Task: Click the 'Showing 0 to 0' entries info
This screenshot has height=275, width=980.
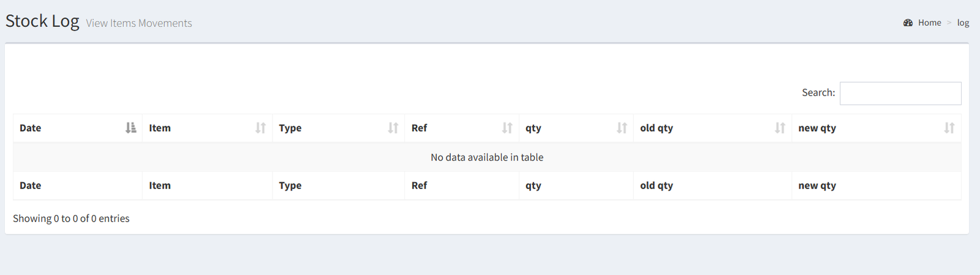Action: click(71, 219)
